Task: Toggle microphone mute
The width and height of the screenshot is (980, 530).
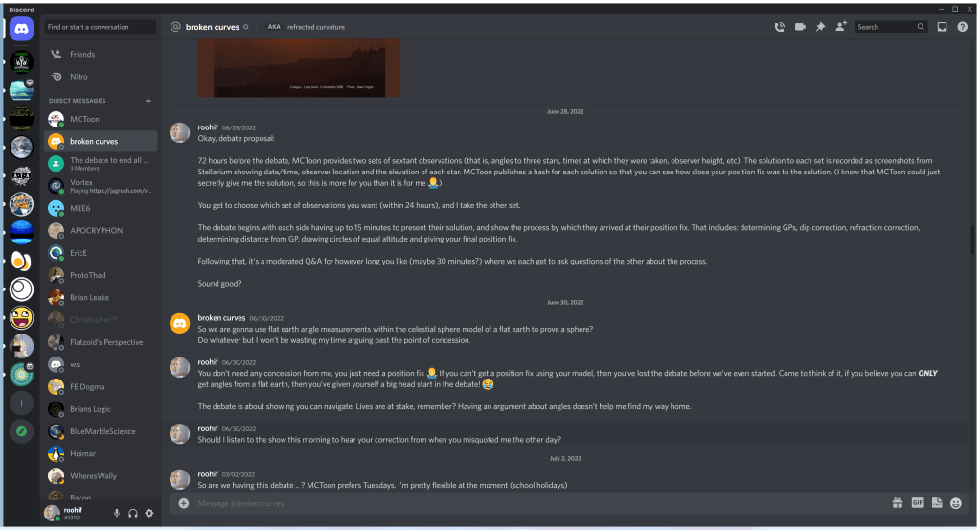Action: pyautogui.click(x=117, y=514)
